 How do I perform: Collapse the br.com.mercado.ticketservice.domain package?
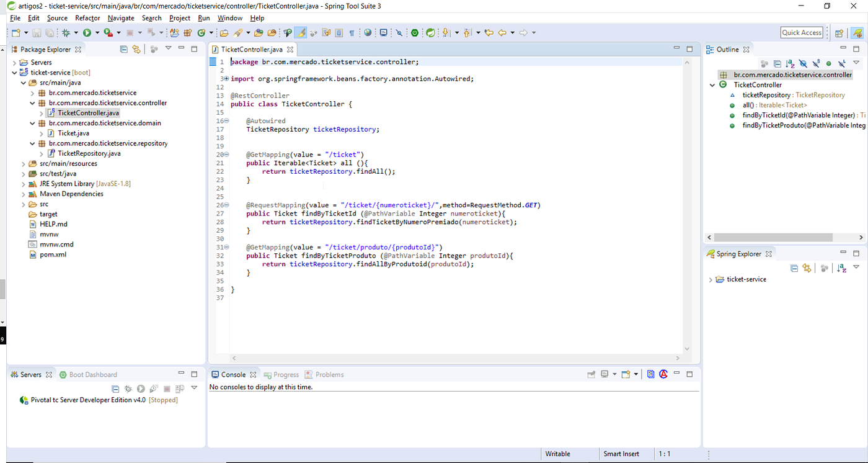tap(33, 123)
